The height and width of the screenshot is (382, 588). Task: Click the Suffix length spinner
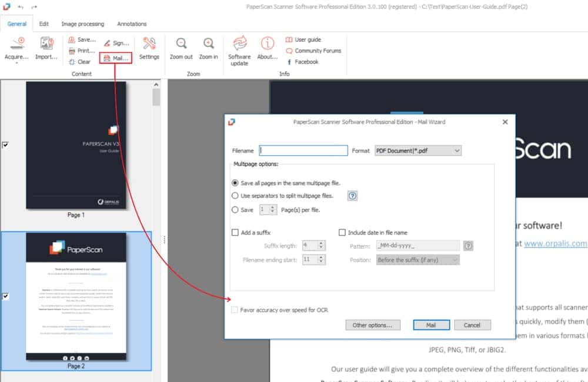click(x=314, y=246)
